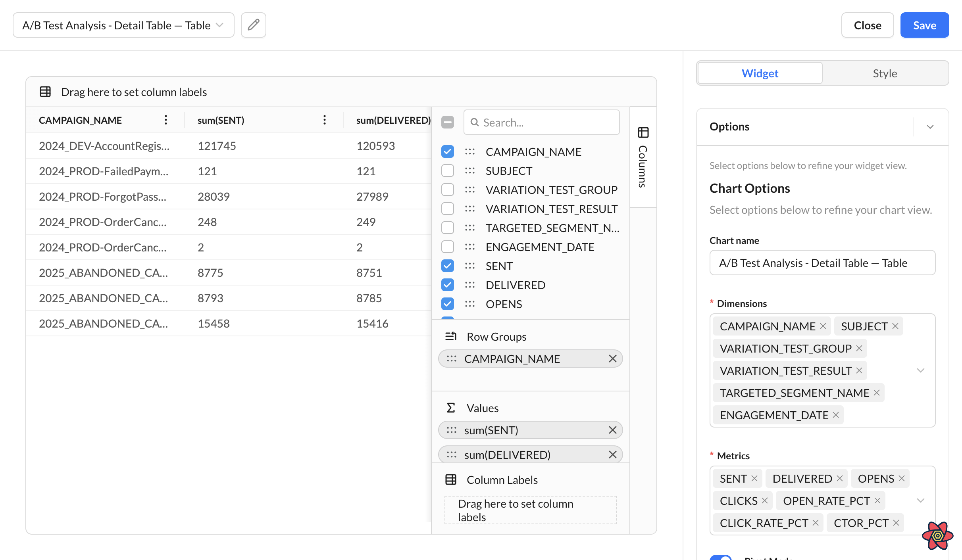The image size is (962, 560).
Task: Toggle the select-all columns checkbox
Action: (448, 122)
